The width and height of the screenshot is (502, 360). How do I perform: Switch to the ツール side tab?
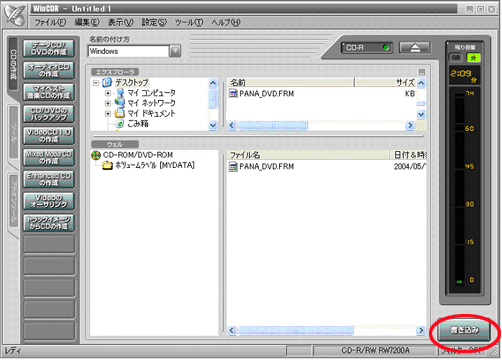click(13, 133)
